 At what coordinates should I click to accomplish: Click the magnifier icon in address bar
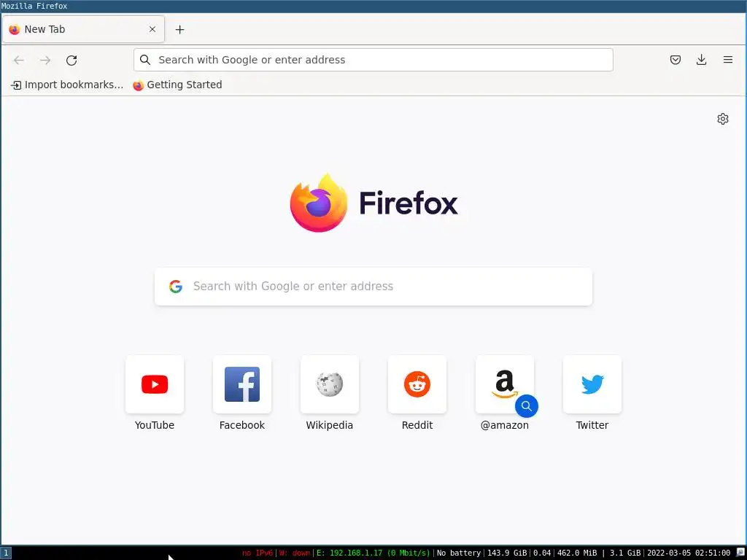(145, 60)
